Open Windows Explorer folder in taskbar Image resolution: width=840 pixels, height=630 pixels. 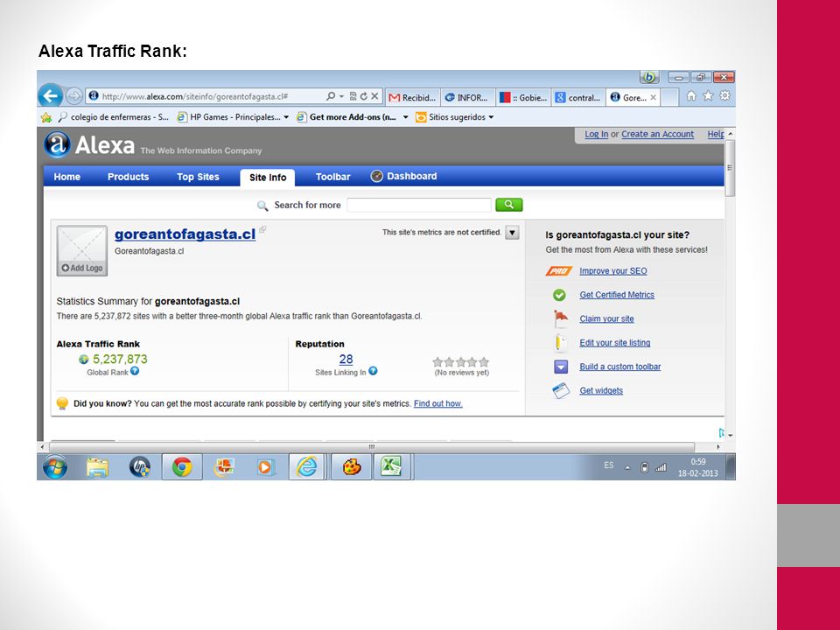97,467
